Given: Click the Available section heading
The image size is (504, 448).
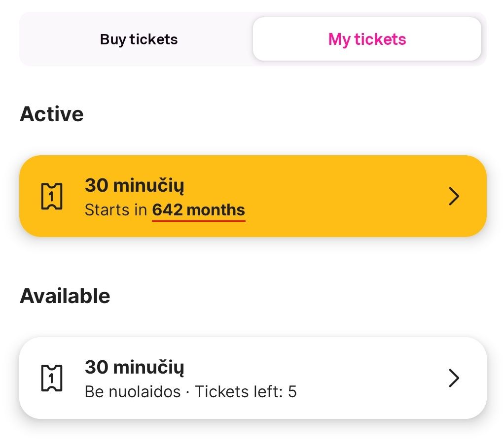Looking at the screenshot, I should click(65, 296).
